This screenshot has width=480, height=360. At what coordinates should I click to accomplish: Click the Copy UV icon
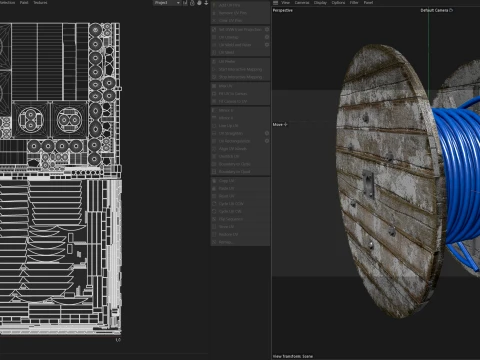tap(214, 181)
